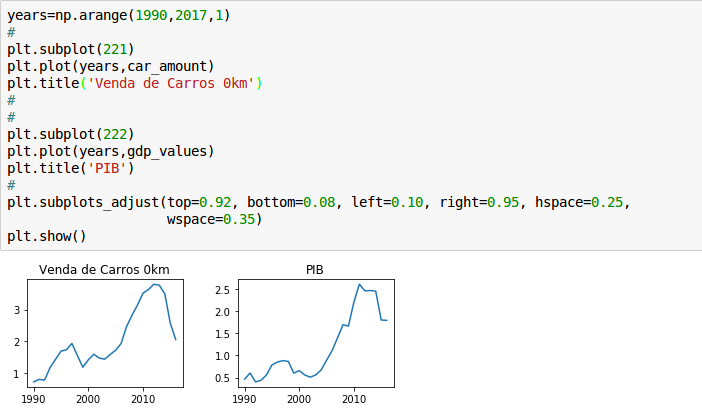Click the plt.title('PIB') line
702x415 pixels.
[71, 168]
